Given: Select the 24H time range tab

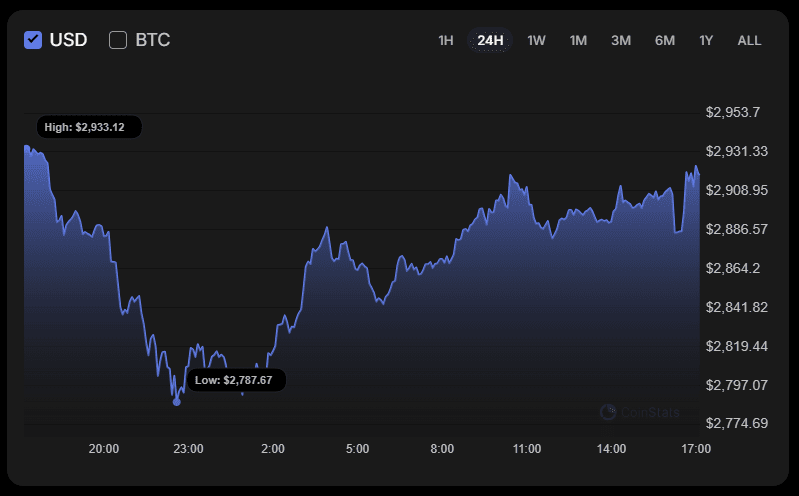Looking at the screenshot, I should (490, 40).
